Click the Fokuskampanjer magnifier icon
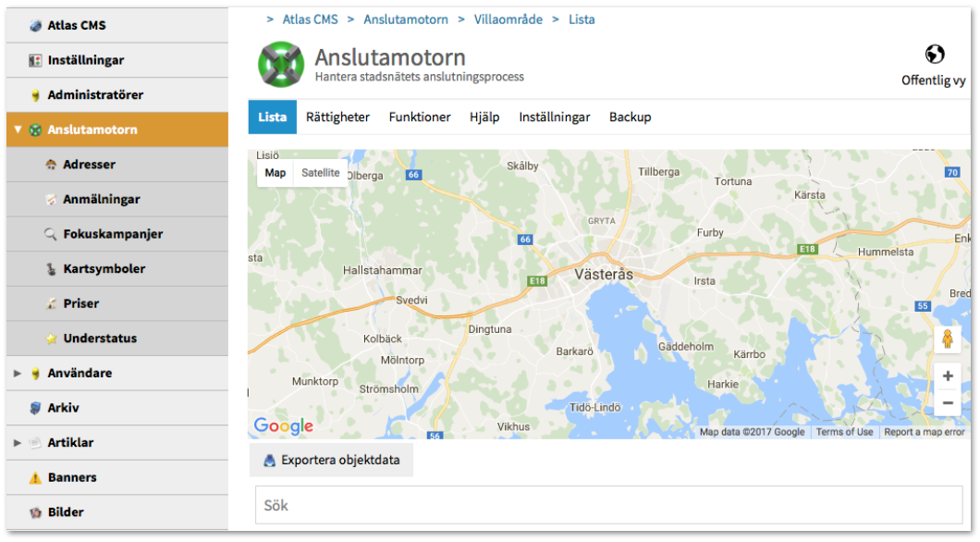 tap(51, 234)
